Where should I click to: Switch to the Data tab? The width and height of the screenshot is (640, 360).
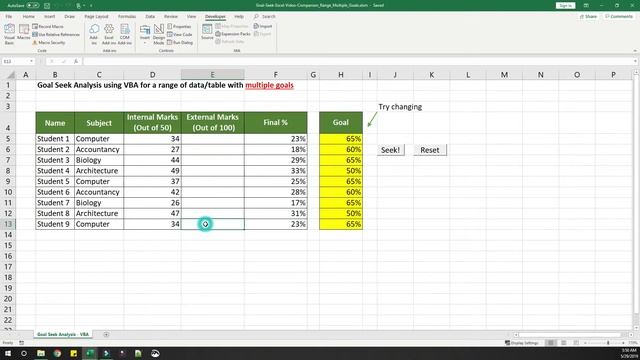(150, 16)
